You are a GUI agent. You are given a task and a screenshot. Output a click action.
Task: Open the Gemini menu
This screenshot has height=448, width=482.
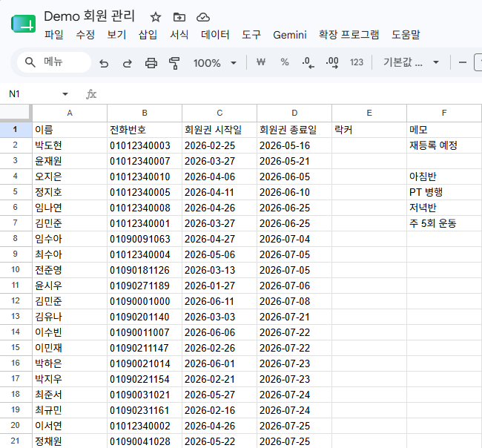(x=289, y=35)
